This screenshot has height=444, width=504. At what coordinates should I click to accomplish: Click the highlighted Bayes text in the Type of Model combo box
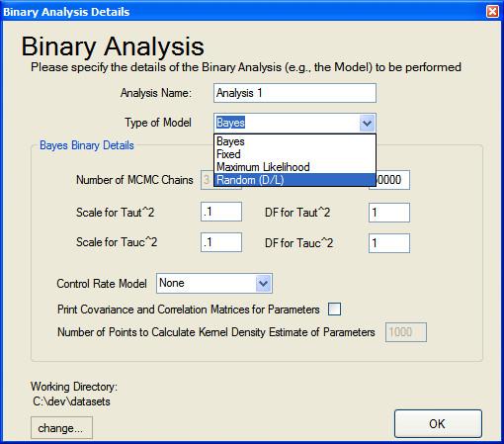(230, 123)
